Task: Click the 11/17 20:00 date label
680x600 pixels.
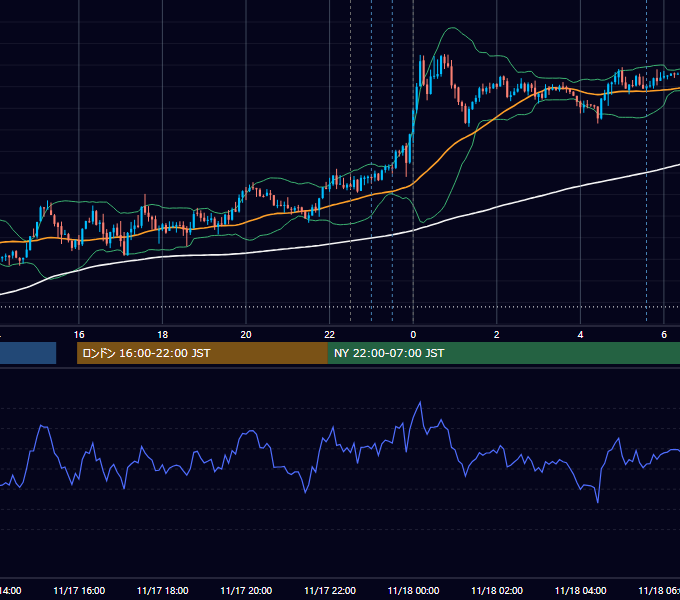Action: [x=246, y=590]
